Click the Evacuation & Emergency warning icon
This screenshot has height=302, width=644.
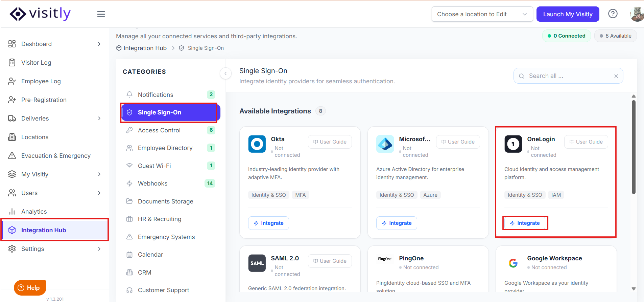(12, 156)
